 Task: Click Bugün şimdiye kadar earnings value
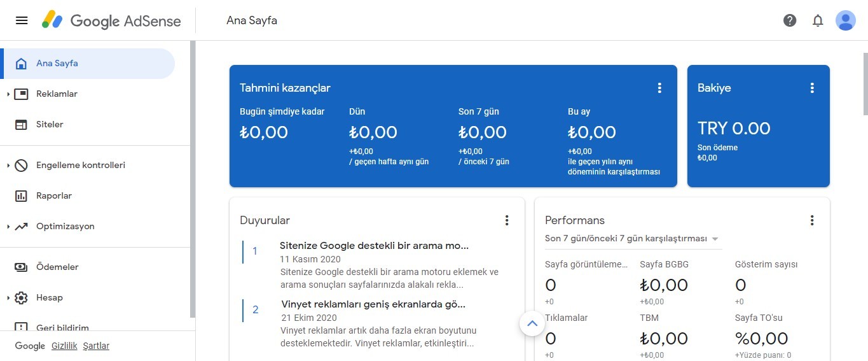click(x=264, y=132)
